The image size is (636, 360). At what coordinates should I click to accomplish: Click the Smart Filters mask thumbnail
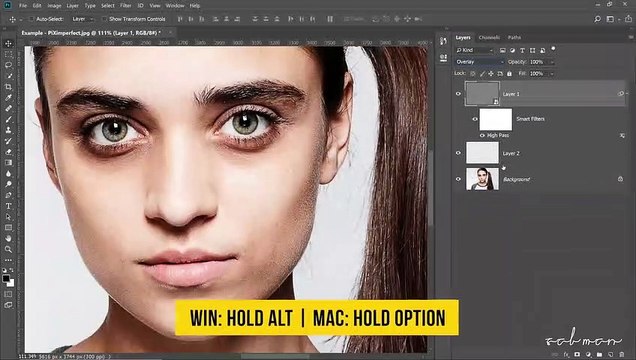pos(496,119)
